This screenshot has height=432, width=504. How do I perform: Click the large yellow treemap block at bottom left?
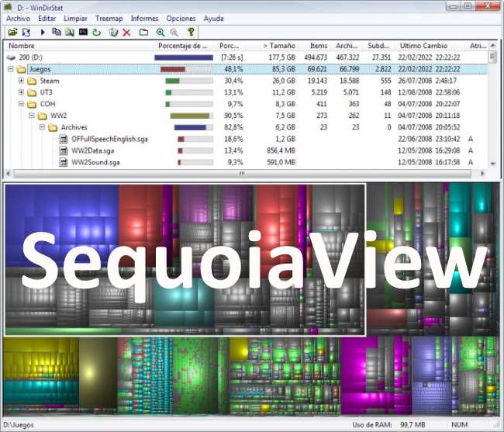41,358
